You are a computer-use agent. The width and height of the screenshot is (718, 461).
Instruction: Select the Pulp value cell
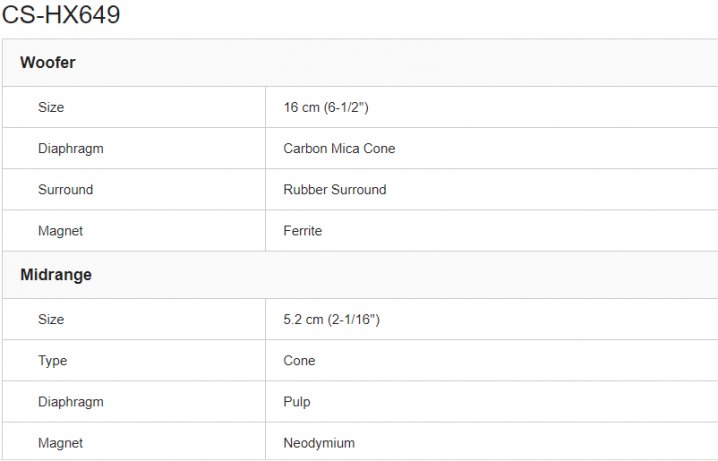point(491,401)
